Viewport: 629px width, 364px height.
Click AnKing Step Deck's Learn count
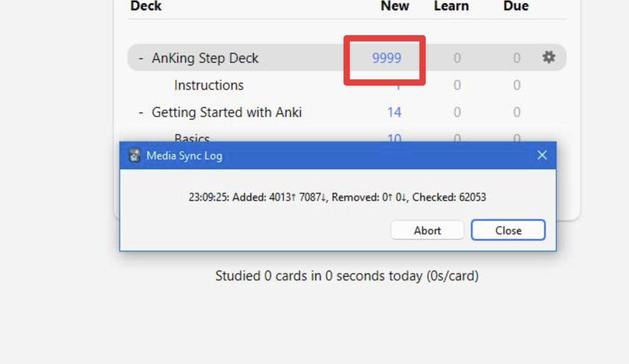pos(457,58)
